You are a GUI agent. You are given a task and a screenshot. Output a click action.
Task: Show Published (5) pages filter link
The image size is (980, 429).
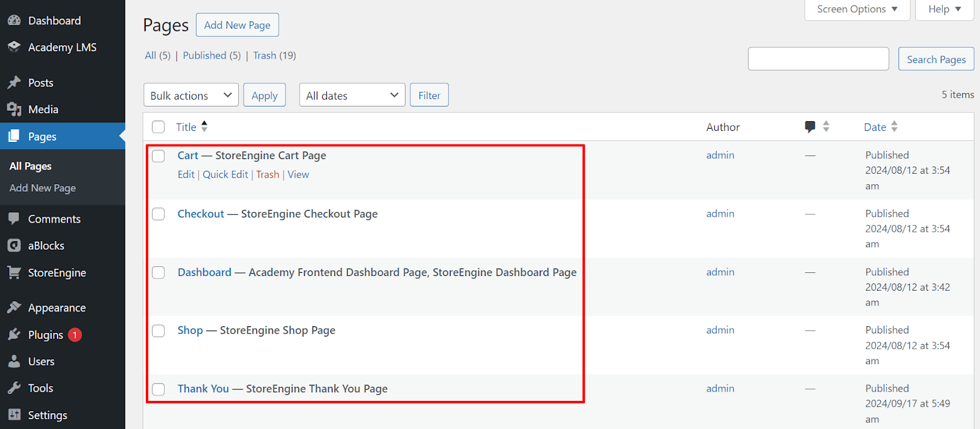212,55
